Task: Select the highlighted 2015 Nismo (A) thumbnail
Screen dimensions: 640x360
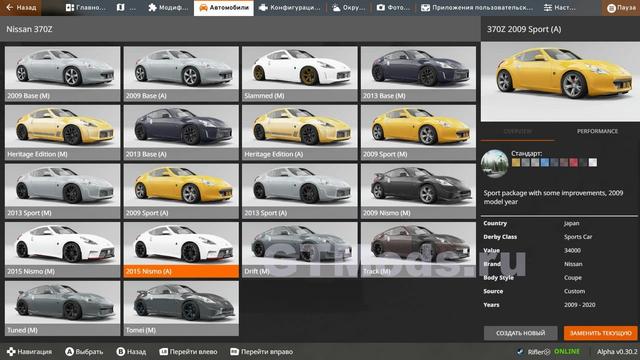Action: tap(181, 250)
